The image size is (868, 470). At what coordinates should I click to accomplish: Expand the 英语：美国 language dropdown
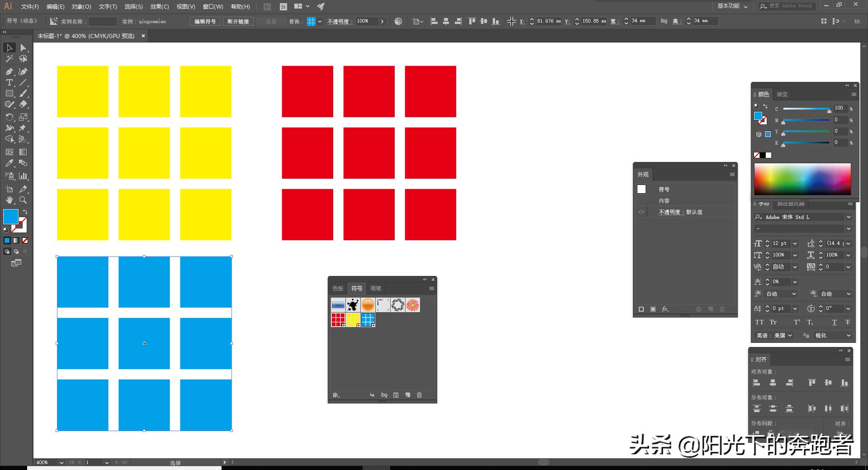click(x=774, y=335)
